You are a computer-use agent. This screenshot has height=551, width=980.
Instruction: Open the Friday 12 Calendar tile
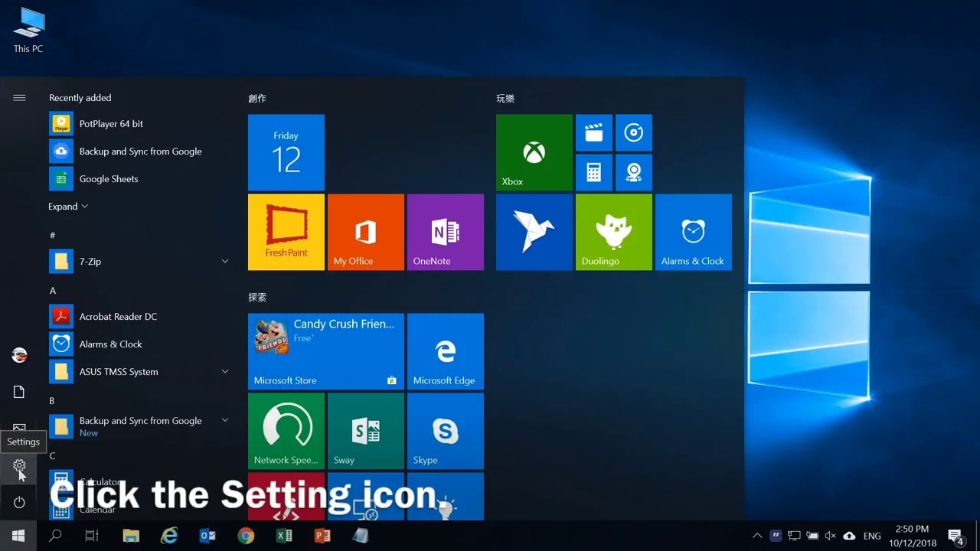point(286,152)
